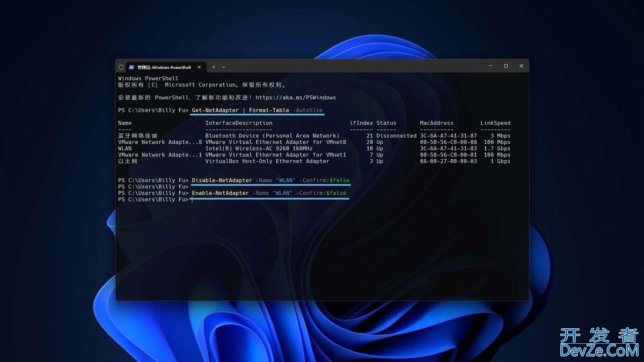This screenshot has width=644, height=362.
Task: Open the https://aka.ms/PSWindows link
Action: [296, 98]
